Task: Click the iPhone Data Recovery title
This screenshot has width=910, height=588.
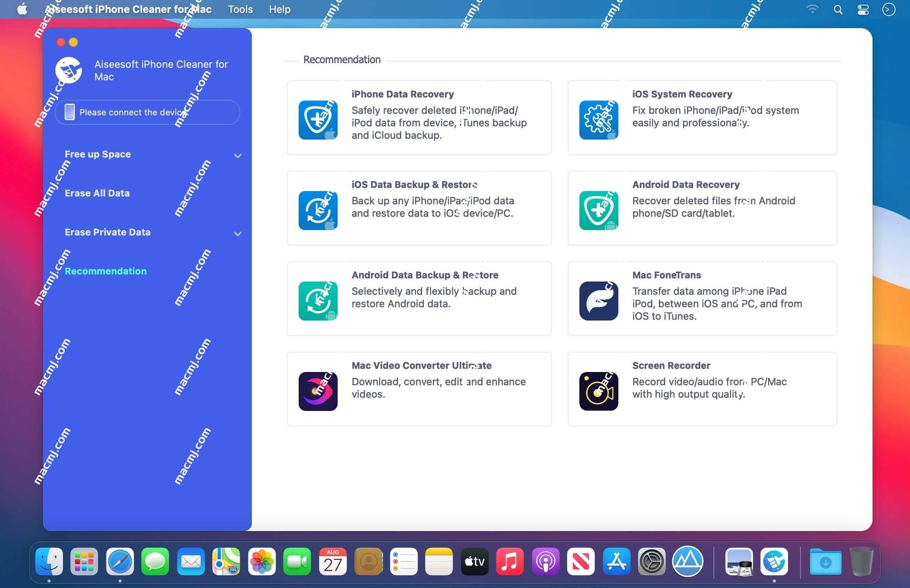Action: [403, 94]
